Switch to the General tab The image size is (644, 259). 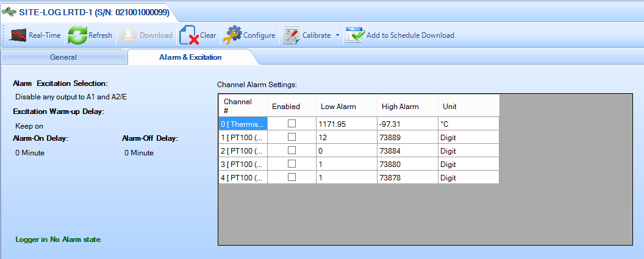pyautogui.click(x=63, y=57)
